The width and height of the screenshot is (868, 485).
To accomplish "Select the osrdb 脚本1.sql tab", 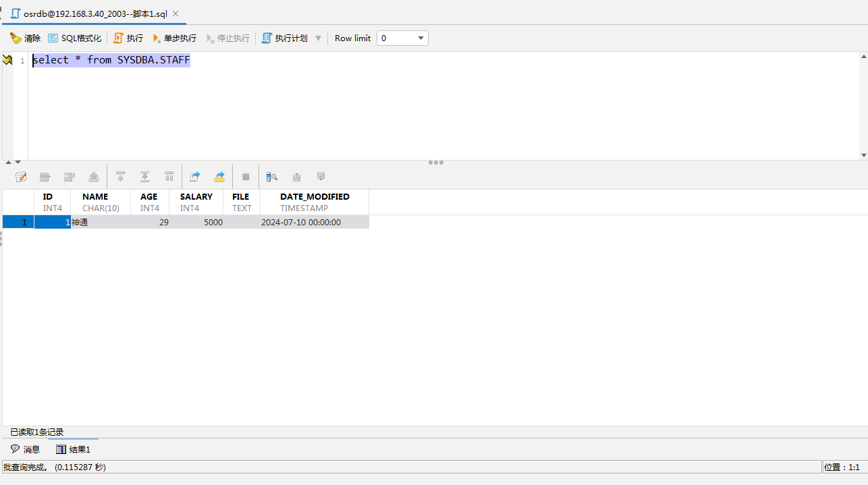I will (94, 13).
